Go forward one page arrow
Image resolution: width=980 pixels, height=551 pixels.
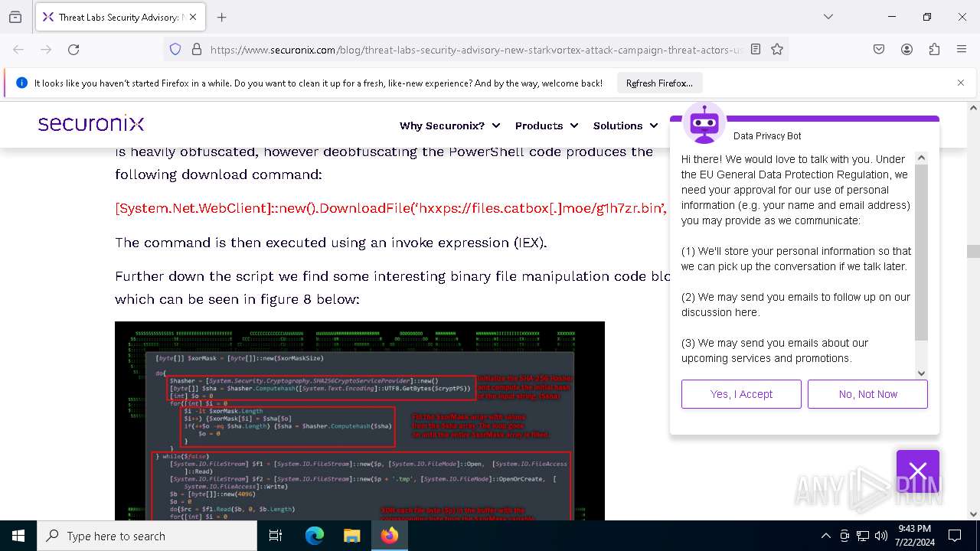(46, 49)
